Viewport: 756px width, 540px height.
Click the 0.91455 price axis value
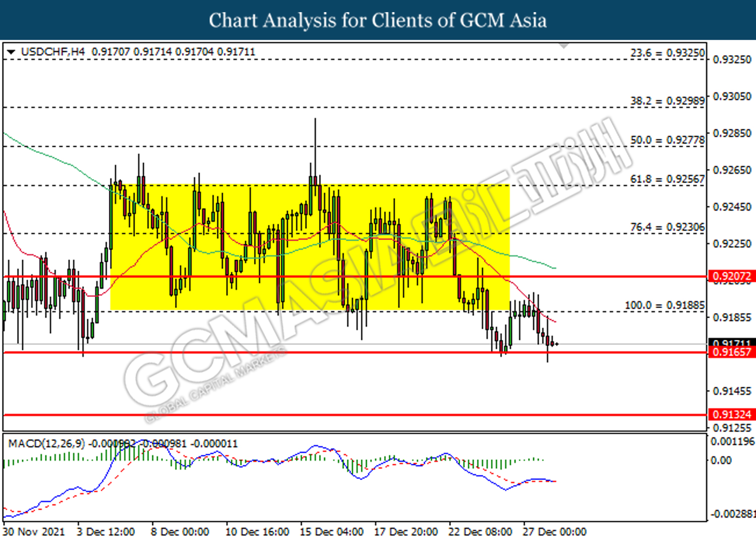(x=732, y=391)
